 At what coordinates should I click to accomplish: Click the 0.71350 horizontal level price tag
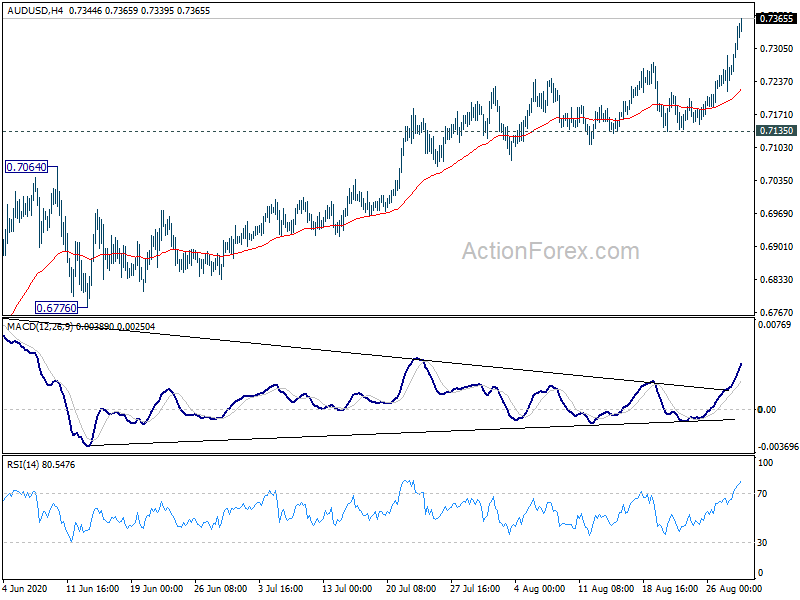click(x=777, y=131)
